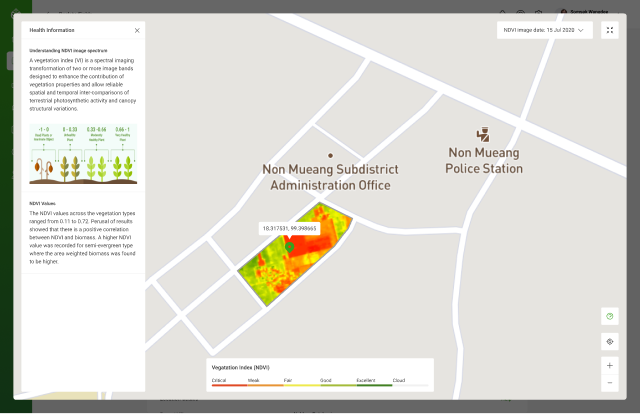Image resolution: width=640 pixels, height=414 pixels.
Task: Select the Excellent dark-green legend segment
Action: point(374,385)
